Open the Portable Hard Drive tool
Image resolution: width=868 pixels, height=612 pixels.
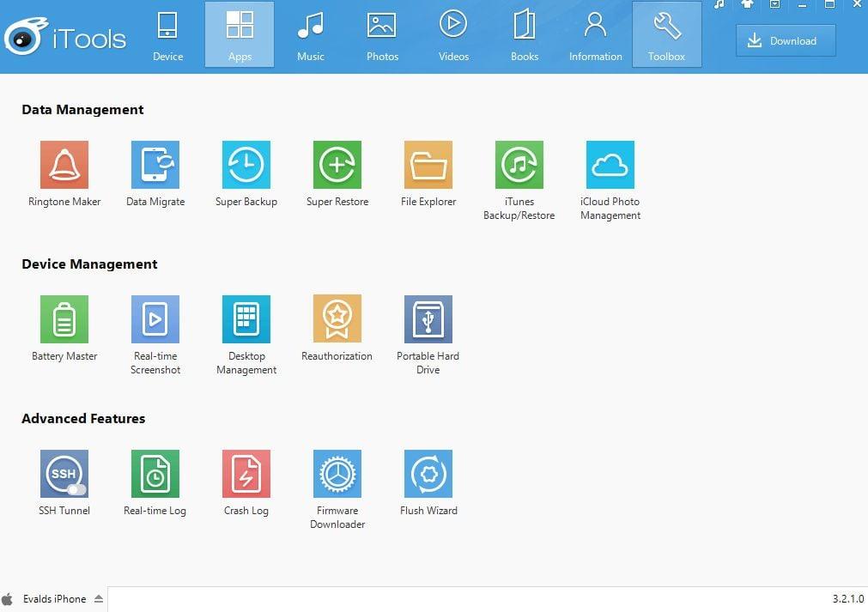[x=428, y=319]
